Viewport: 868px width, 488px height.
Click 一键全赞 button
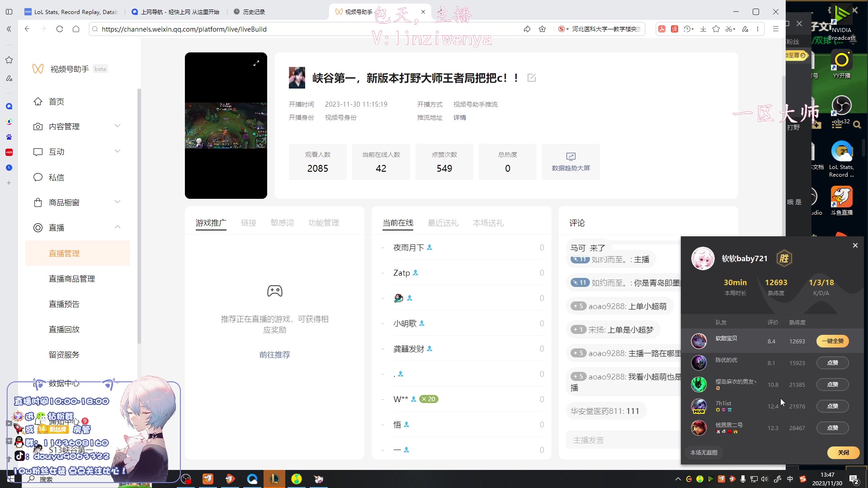(x=833, y=341)
